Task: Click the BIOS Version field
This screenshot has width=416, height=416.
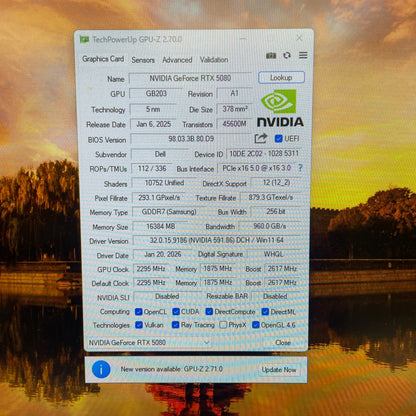Action: (191, 139)
